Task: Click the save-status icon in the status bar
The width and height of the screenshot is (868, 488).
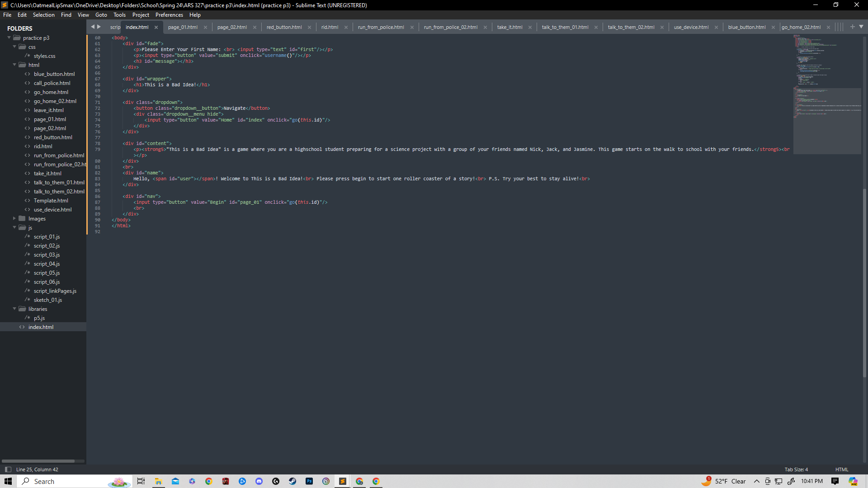Action: pos(8,469)
